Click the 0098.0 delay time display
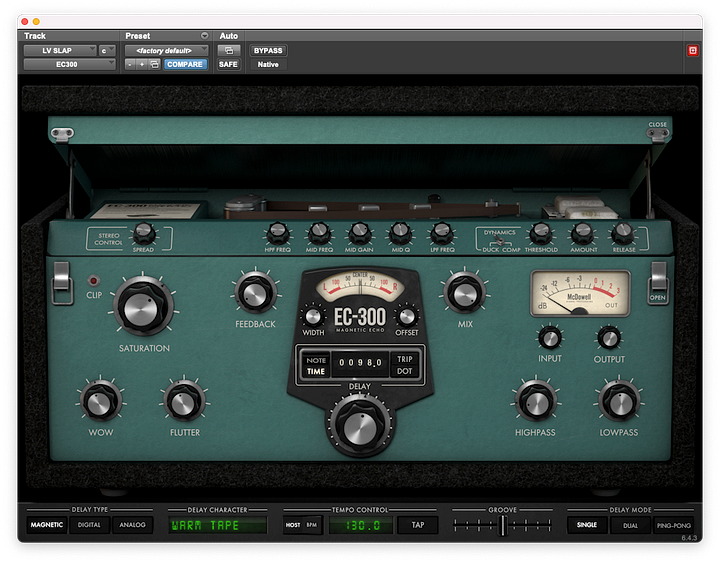 (x=360, y=363)
